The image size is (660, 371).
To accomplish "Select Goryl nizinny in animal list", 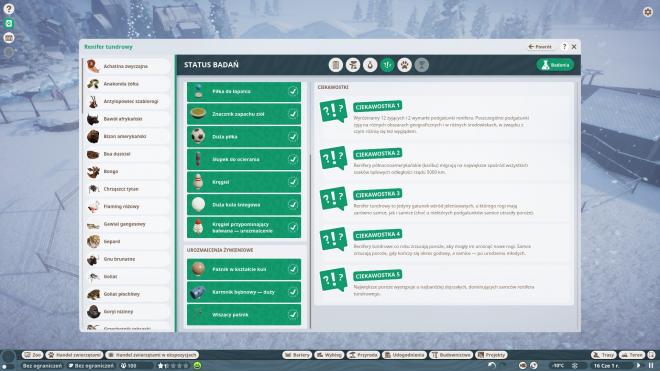I will coord(128,312).
